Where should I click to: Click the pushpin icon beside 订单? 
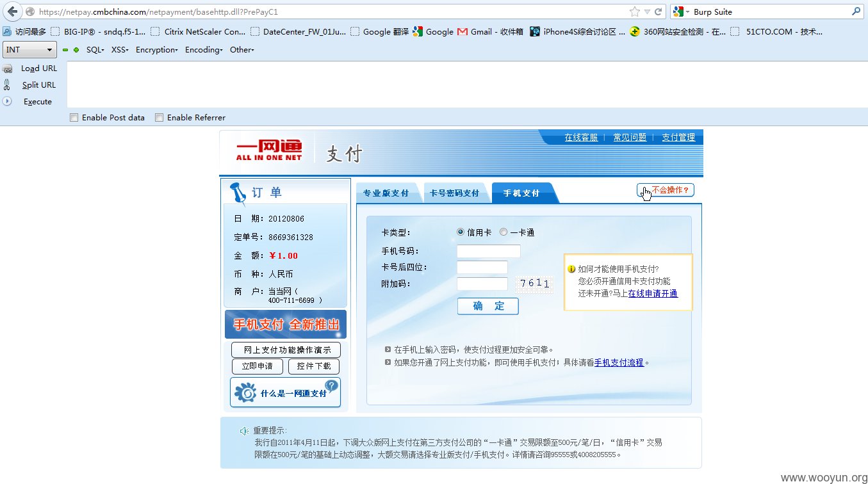[238, 193]
